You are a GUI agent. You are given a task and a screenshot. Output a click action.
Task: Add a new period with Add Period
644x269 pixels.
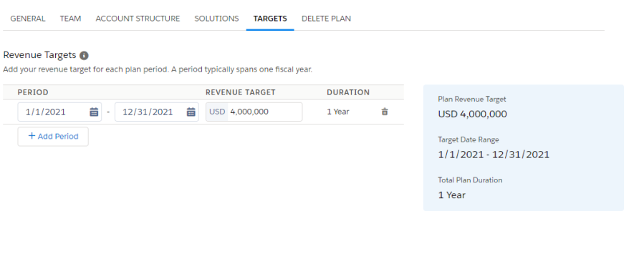53,137
